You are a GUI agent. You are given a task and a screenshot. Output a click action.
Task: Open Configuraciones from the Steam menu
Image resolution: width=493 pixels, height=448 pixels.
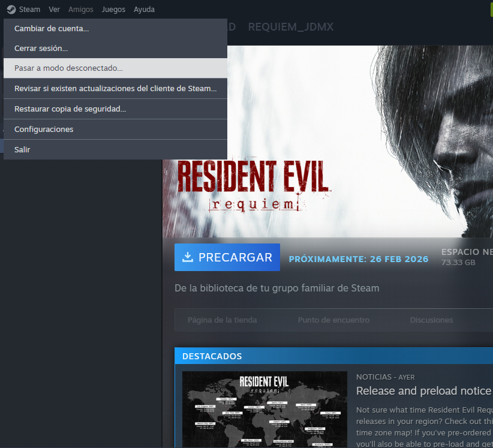(x=44, y=130)
